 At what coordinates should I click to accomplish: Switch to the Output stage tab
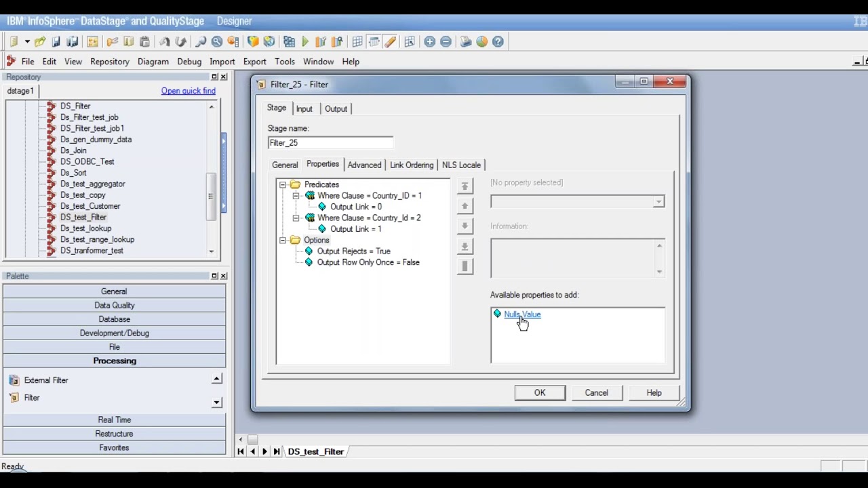point(336,109)
